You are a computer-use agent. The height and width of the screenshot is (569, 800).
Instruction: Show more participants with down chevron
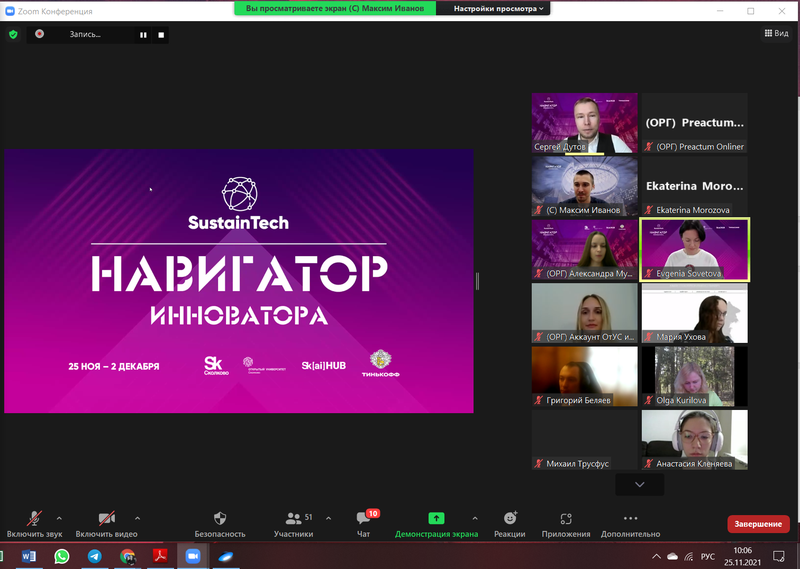coord(640,484)
